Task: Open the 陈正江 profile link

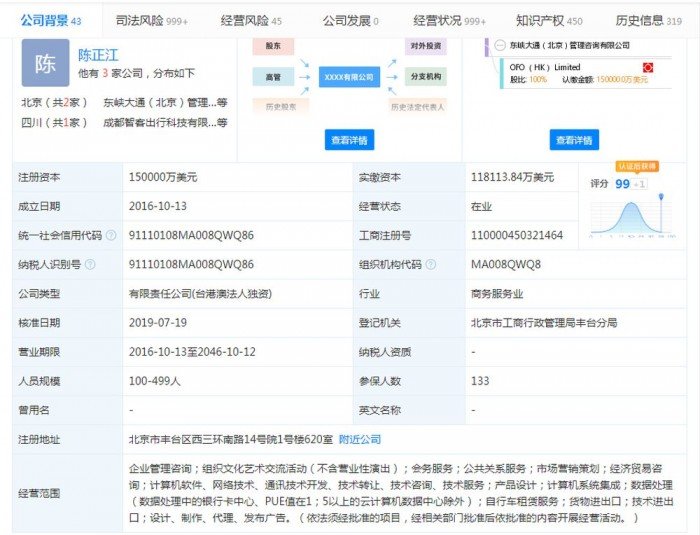Action: click(98, 55)
